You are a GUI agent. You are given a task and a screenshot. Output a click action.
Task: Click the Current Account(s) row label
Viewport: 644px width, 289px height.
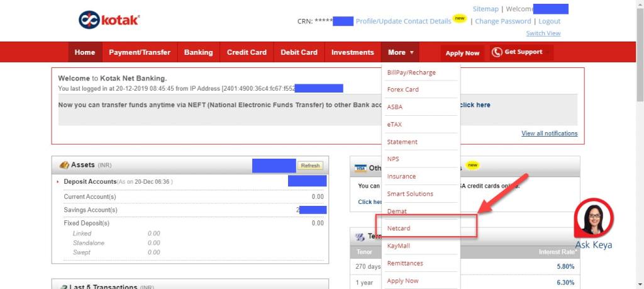(x=90, y=197)
